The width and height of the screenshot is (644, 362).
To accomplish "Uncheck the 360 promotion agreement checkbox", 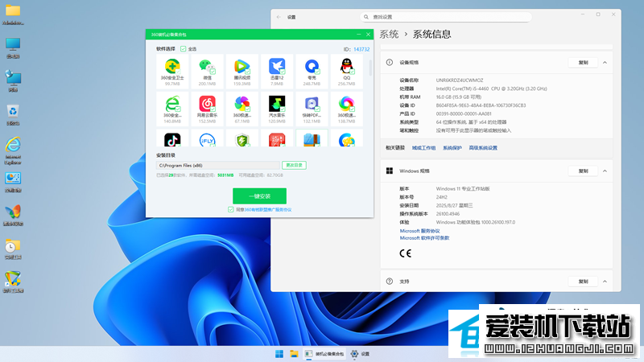I will click(x=231, y=210).
